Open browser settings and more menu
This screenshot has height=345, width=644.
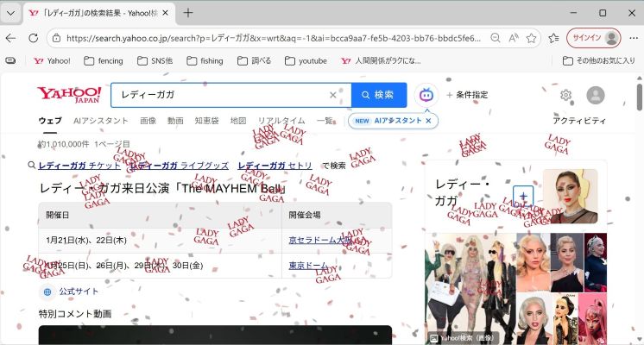632,38
